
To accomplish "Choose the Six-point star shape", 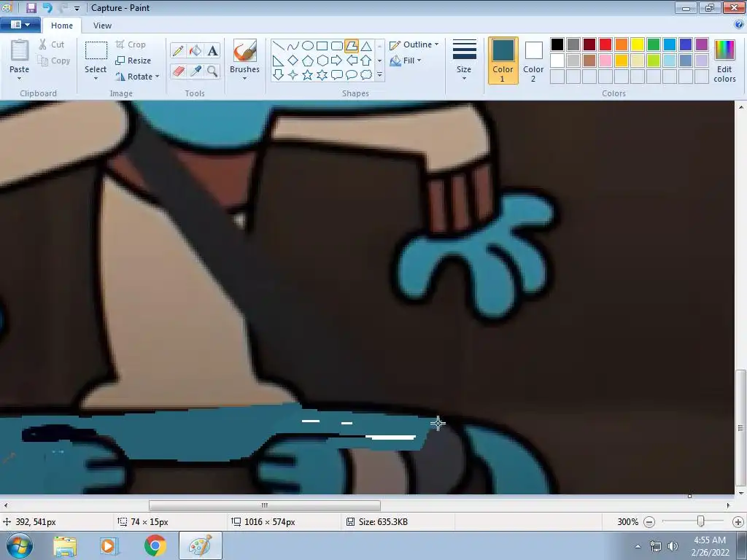I will click(x=322, y=75).
